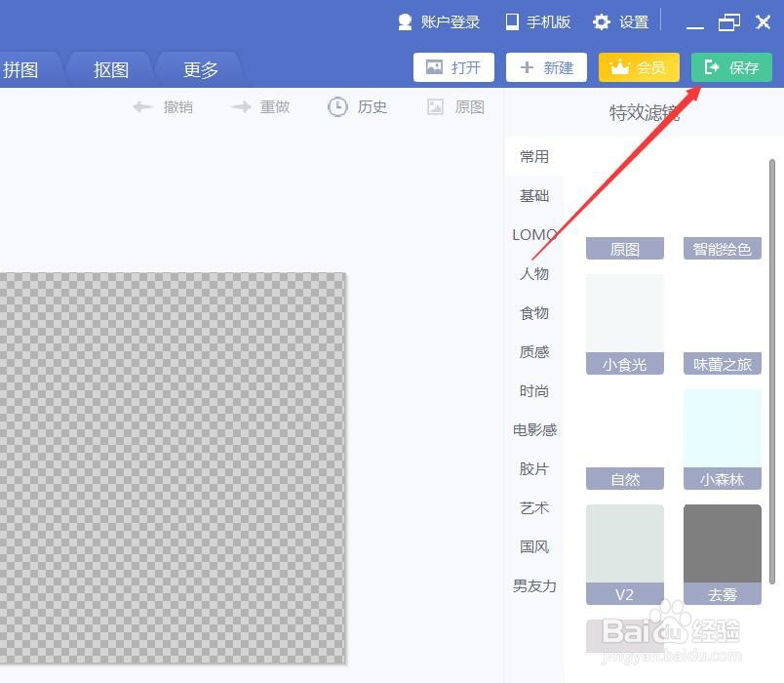Save the image with 保存 button
The width and height of the screenshot is (784, 683).
pos(731,67)
